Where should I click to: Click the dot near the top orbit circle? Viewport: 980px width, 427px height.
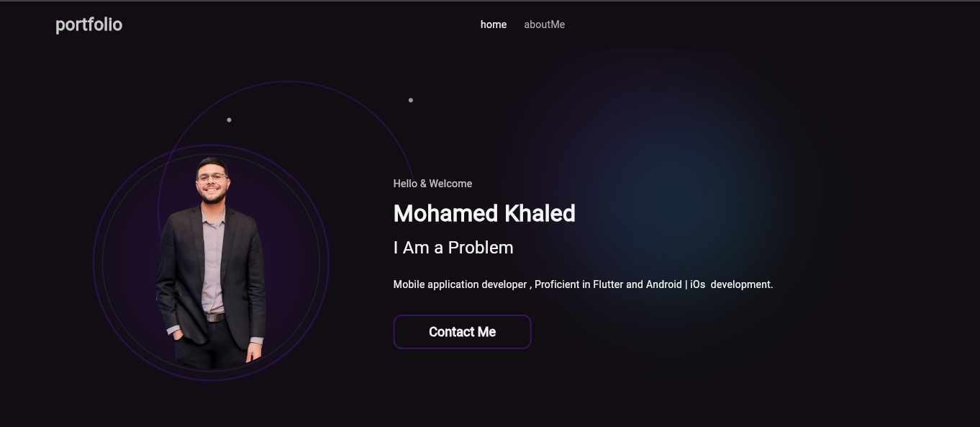[411, 100]
